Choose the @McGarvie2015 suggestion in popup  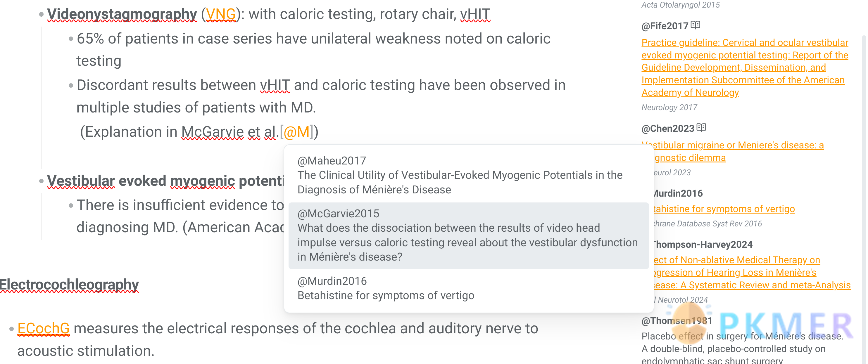[x=468, y=235]
